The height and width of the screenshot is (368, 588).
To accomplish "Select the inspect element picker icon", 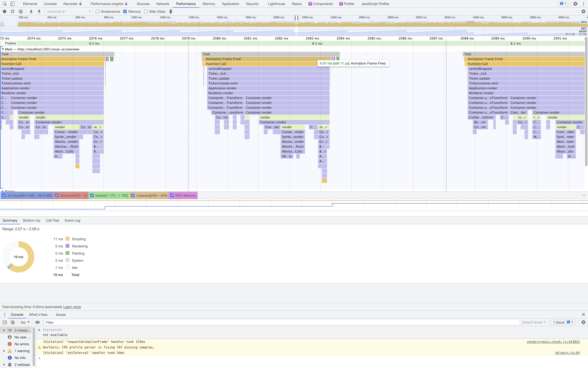I will pyautogui.click(x=5, y=4).
